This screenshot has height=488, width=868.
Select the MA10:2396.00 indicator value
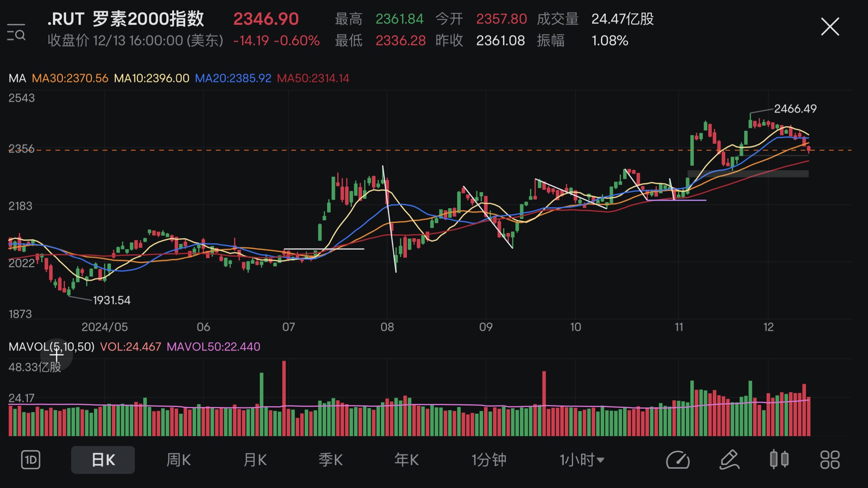(152, 78)
